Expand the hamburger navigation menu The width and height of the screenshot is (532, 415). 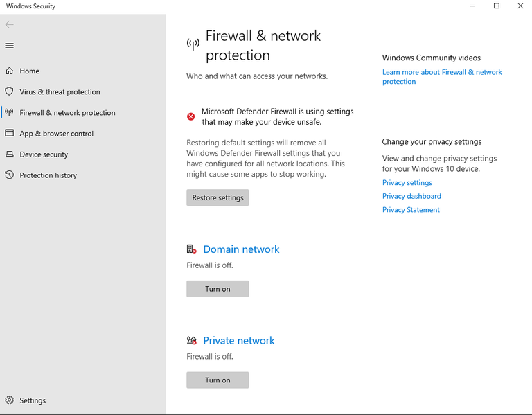[x=10, y=46]
